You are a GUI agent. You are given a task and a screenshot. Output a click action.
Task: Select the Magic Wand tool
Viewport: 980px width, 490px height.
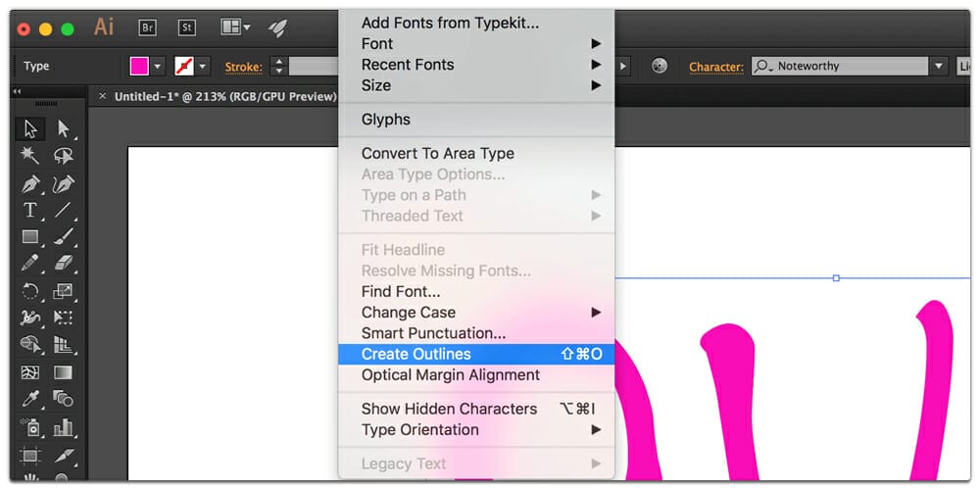point(30,155)
